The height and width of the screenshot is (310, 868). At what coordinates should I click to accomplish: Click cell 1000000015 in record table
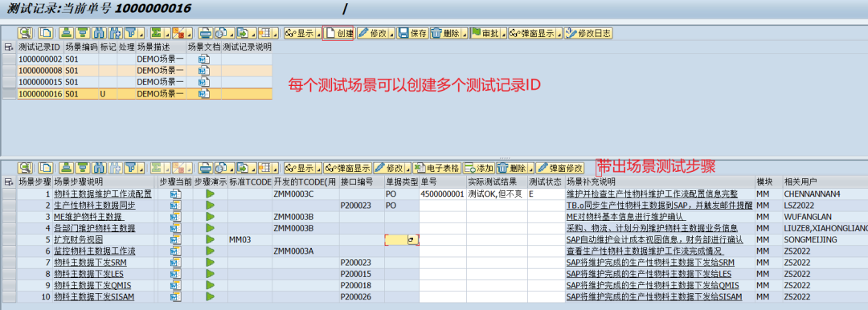(40, 83)
